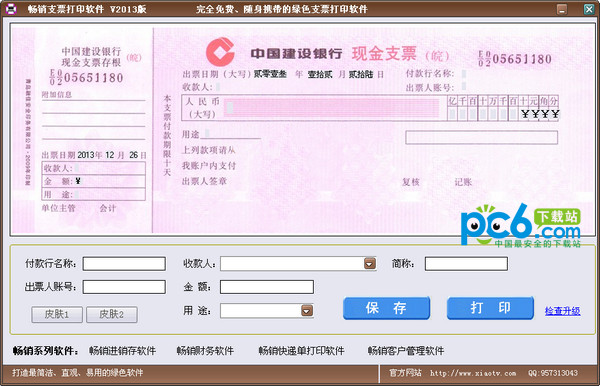Focus the 简称 input field
Screen dimensions: 600x386
click(466, 264)
